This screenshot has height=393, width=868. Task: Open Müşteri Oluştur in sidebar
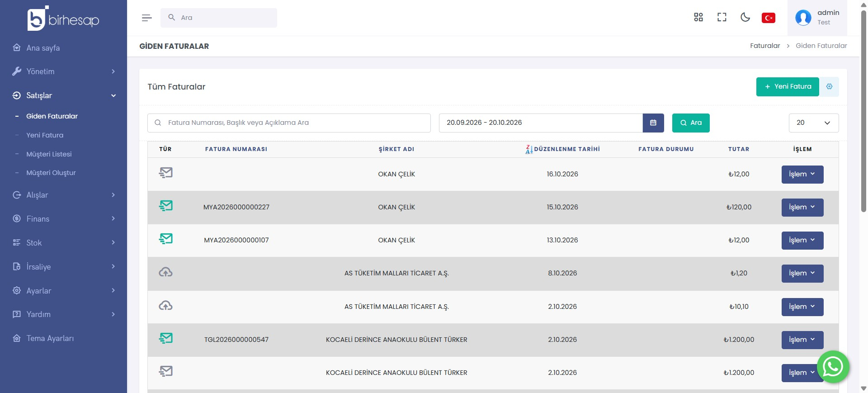point(51,173)
